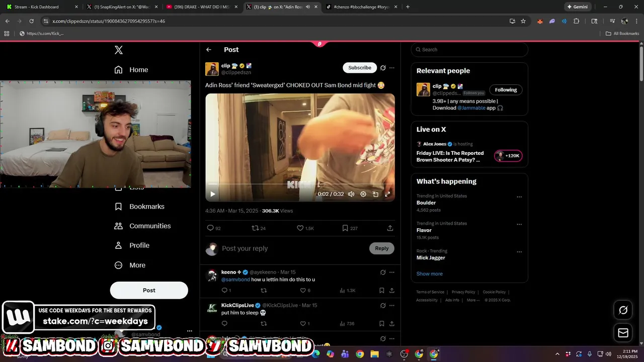Open the main post's more options menu

[392, 68]
